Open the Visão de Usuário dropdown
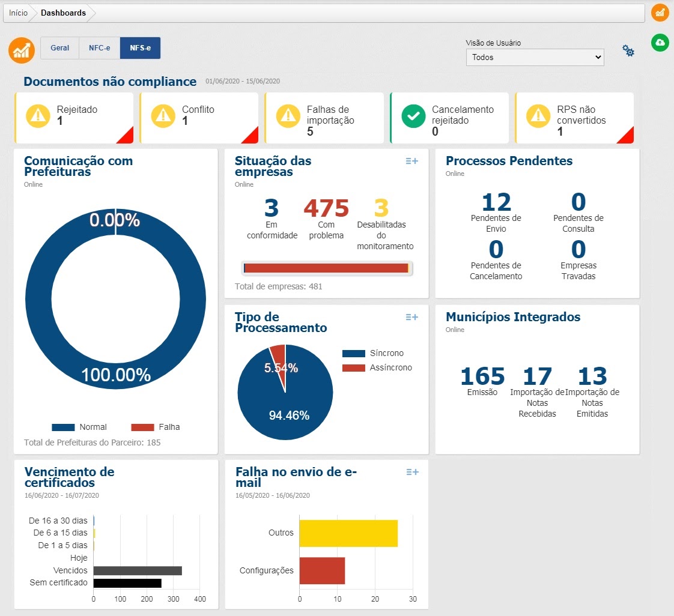 pyautogui.click(x=535, y=57)
